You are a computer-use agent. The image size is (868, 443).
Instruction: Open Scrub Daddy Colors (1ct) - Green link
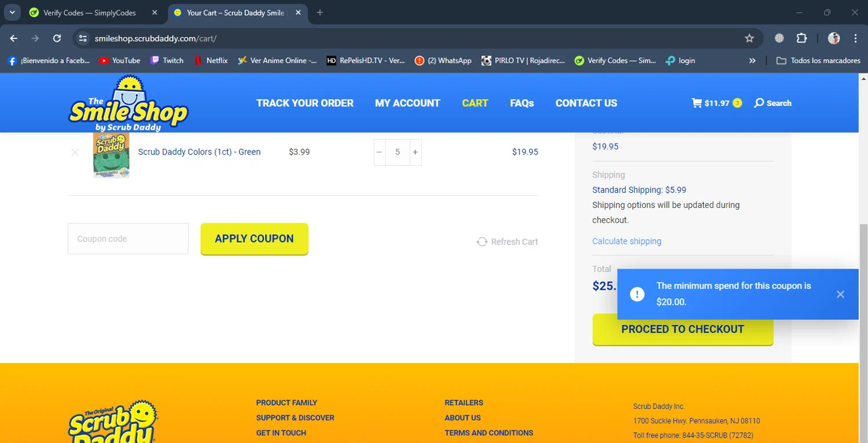coord(199,152)
